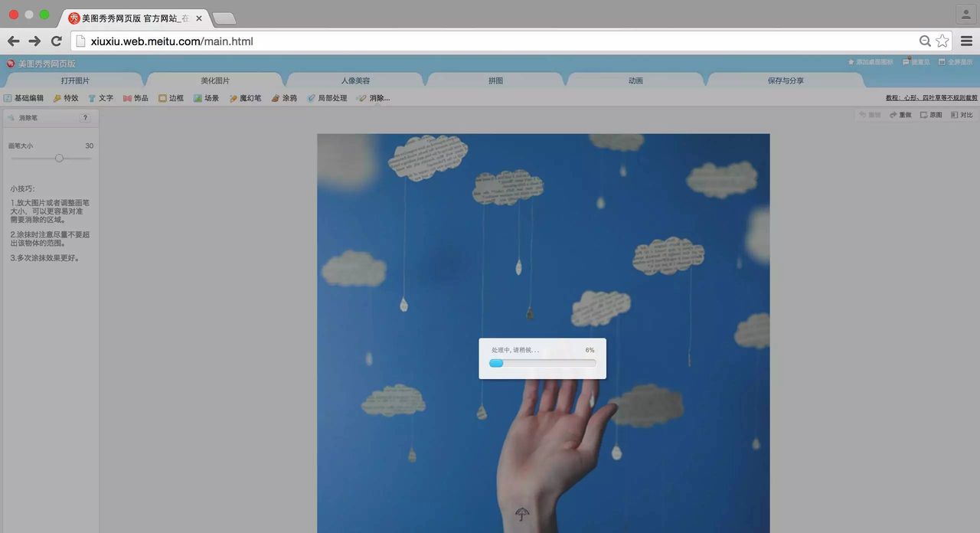This screenshot has width=980, height=533.
Task: Switch to the 动画 animation tab
Action: coord(635,80)
